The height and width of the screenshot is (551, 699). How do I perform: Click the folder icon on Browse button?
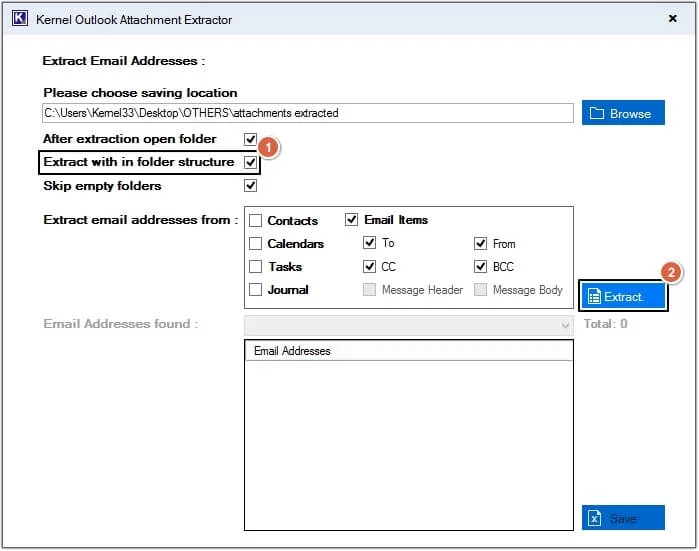click(x=596, y=113)
